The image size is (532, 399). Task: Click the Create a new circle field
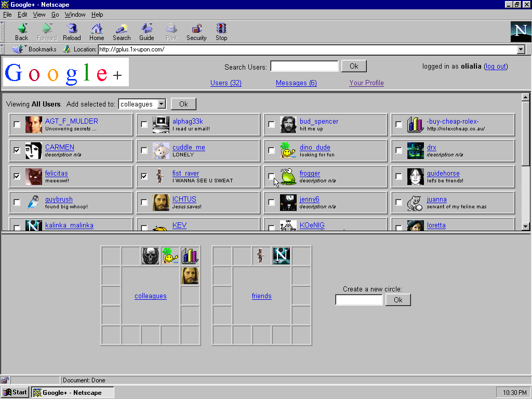(x=359, y=300)
